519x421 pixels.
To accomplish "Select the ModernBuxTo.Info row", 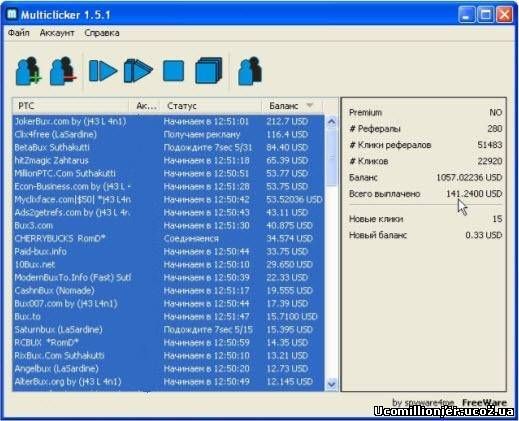I will pyautogui.click(x=168, y=277).
